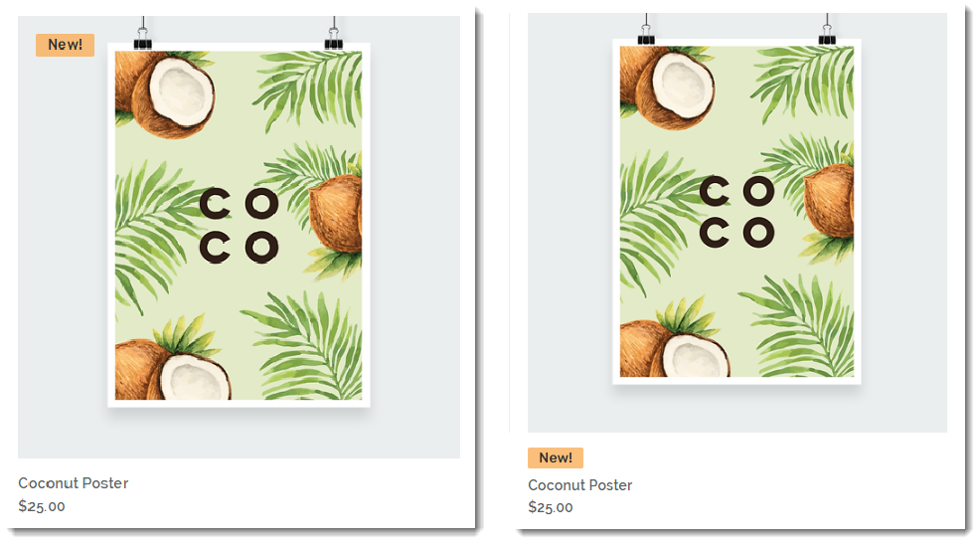Click COCO lettering on the right poster
The width and height of the screenshot is (980, 547).
click(736, 211)
